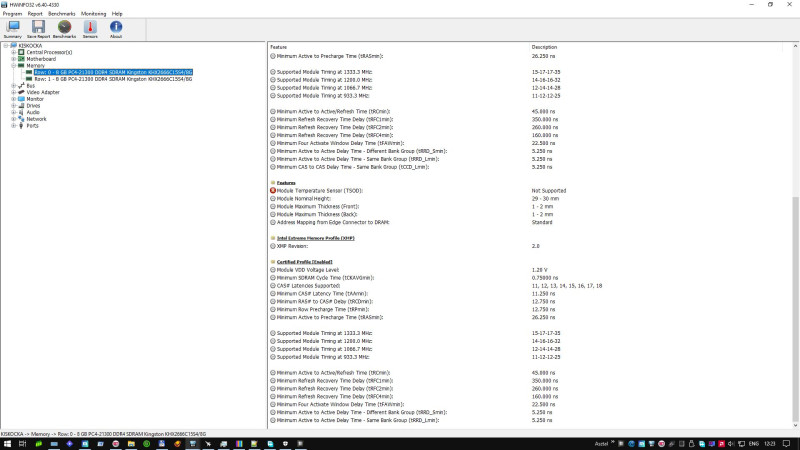Launch the Benchmarks toolbar icon
Image resolution: width=800 pixels, height=450 pixels.
[64, 29]
